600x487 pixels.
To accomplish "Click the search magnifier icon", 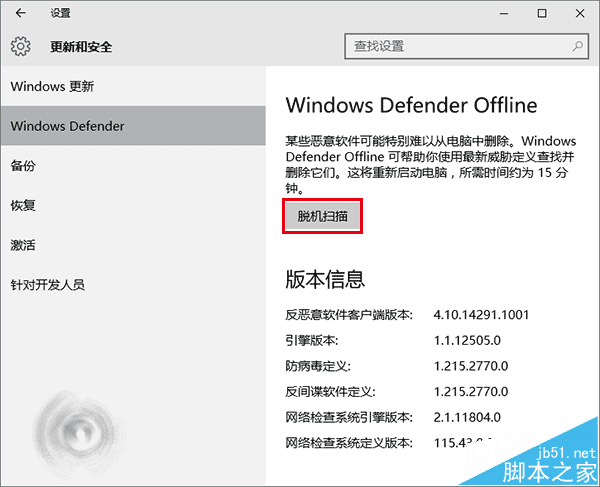I will coord(577,46).
